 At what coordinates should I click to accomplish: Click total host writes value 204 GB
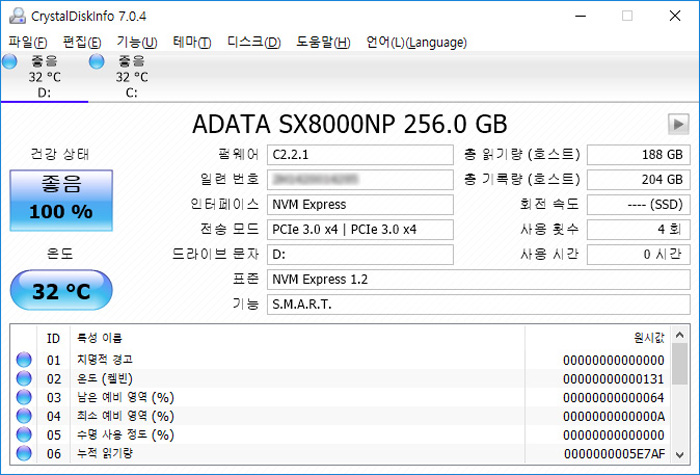pos(638,179)
